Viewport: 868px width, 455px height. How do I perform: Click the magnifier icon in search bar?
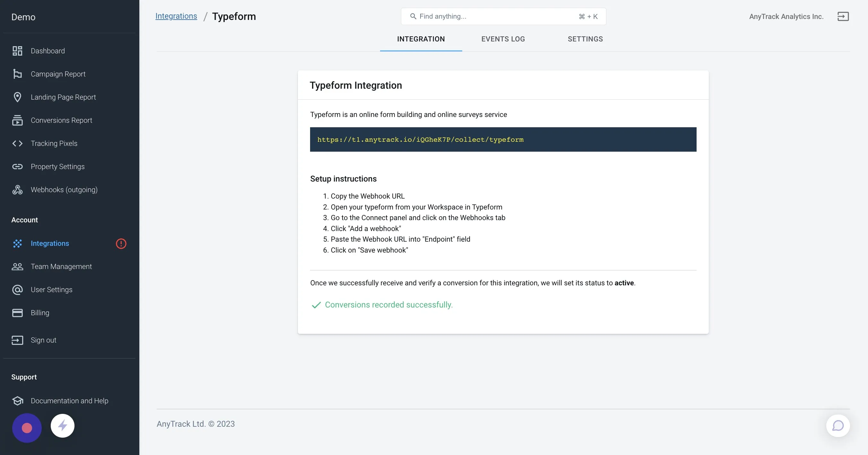(x=413, y=16)
